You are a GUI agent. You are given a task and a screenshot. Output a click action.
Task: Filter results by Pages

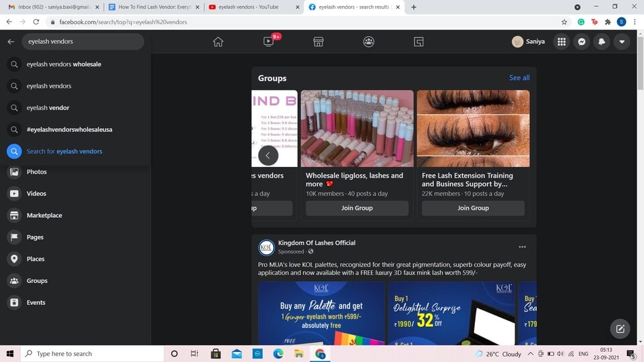coord(76,237)
